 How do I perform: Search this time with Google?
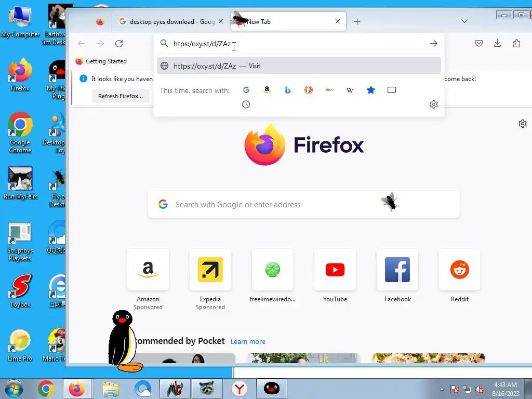246,90
